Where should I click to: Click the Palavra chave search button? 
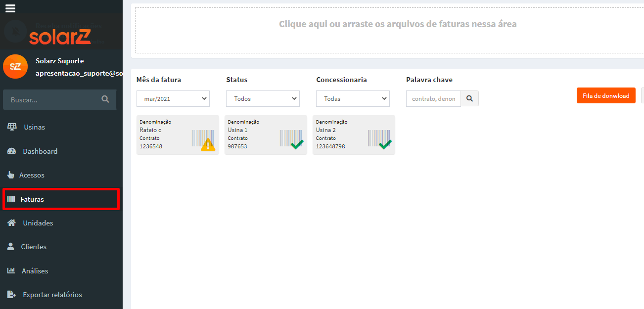coord(469,99)
